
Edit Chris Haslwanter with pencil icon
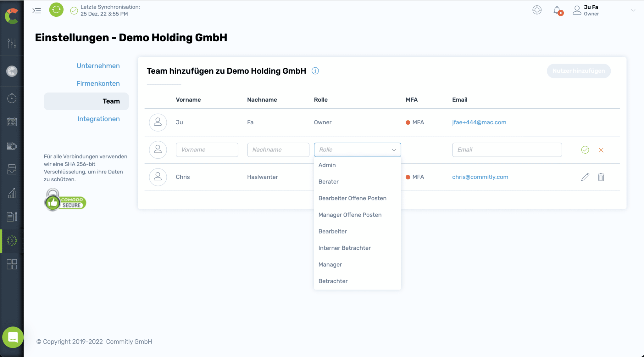tap(585, 177)
